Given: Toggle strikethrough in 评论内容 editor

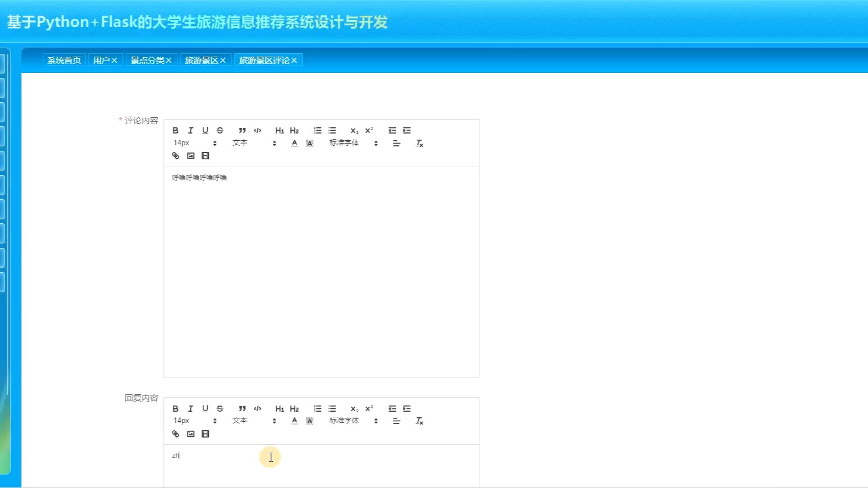Looking at the screenshot, I should pos(220,131).
